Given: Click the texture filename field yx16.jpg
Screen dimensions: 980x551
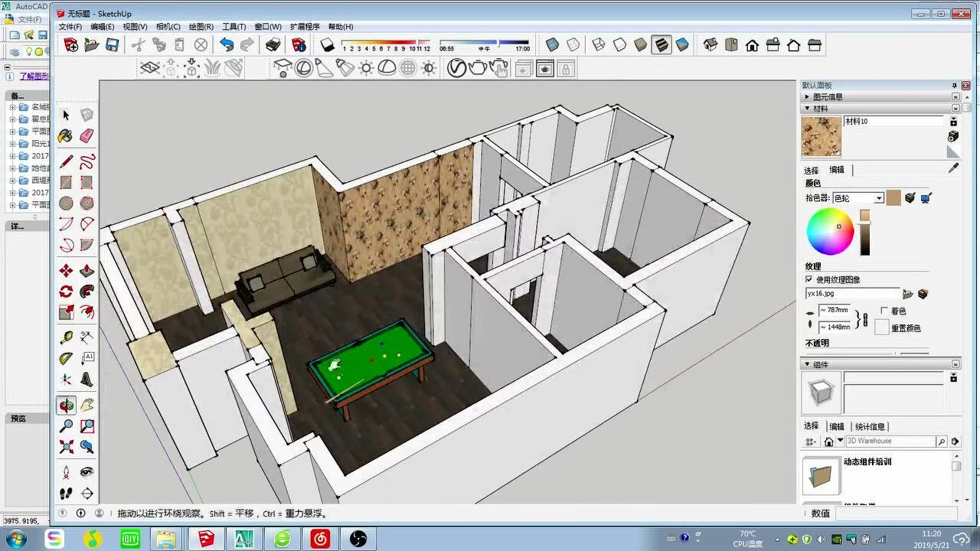Looking at the screenshot, I should (x=853, y=294).
